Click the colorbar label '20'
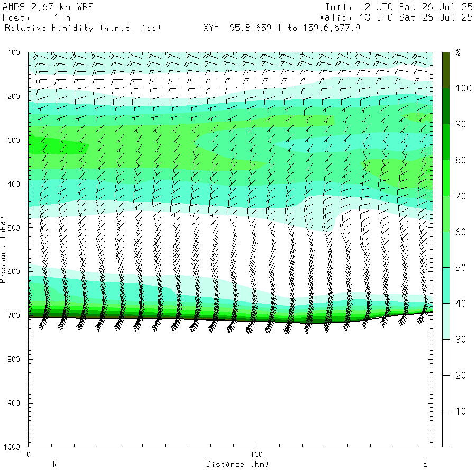The image size is (476, 476). coord(461,376)
